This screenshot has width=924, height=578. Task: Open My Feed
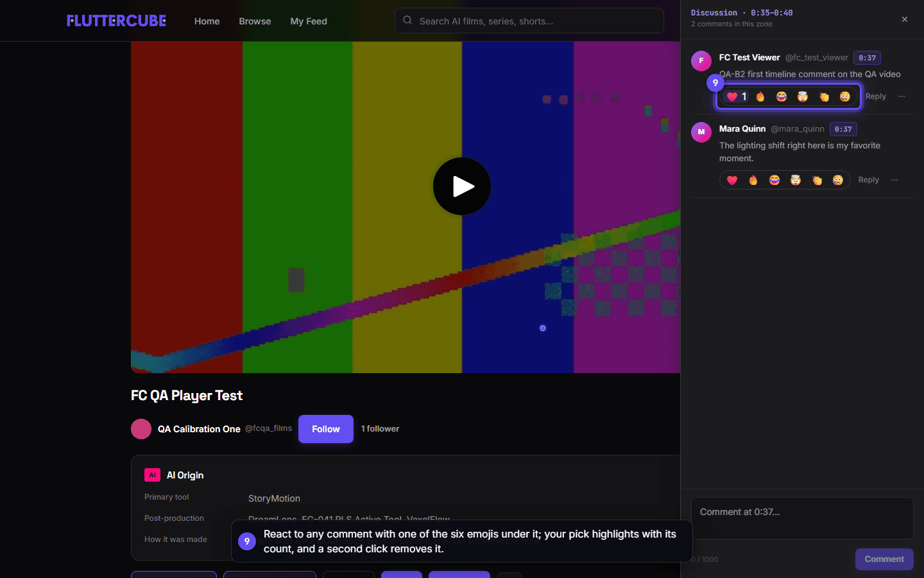pyautogui.click(x=309, y=21)
